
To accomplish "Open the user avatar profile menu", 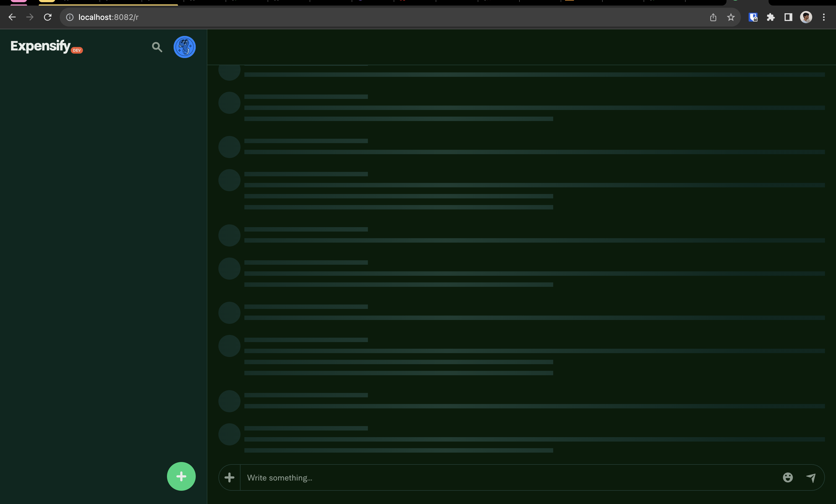I will tap(185, 47).
